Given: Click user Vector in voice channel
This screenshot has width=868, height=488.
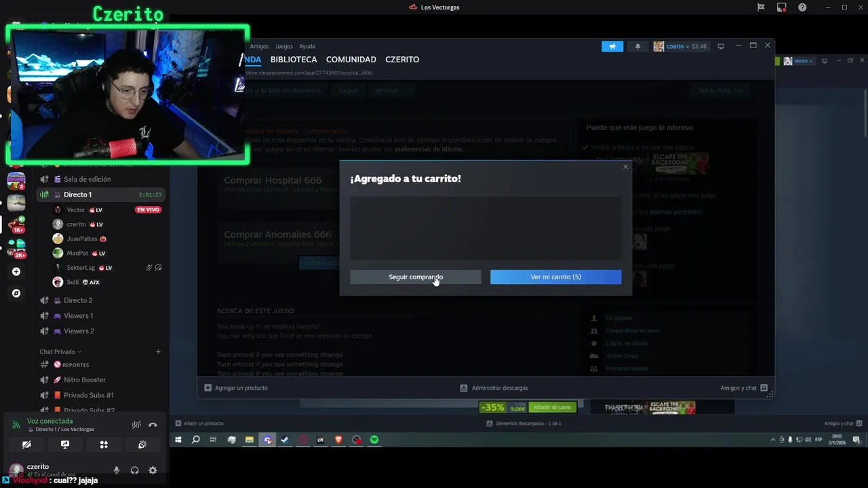Looking at the screenshot, I should pyautogui.click(x=76, y=210).
